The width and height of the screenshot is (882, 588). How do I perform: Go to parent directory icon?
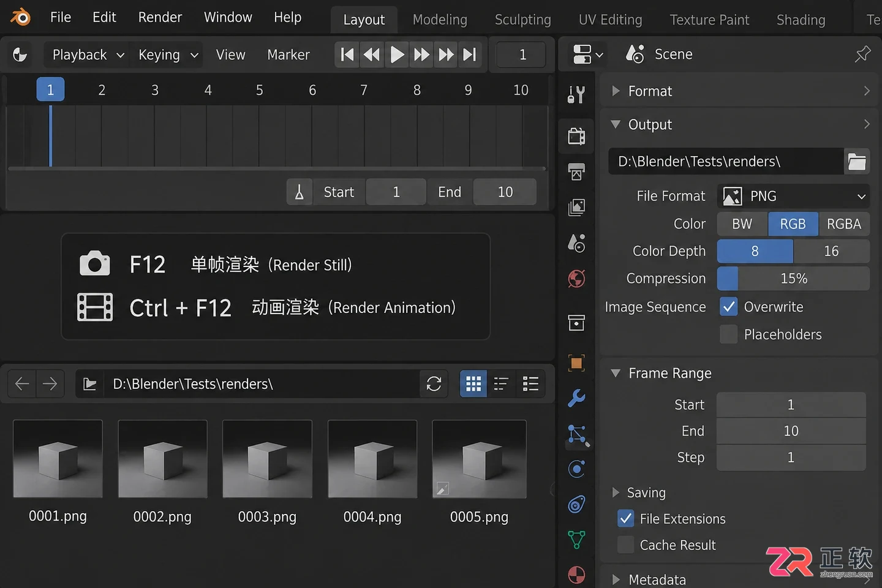pos(90,384)
